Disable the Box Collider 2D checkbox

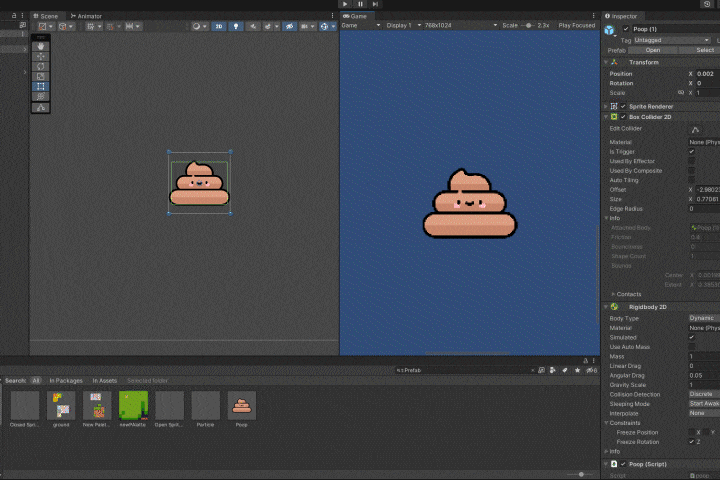(x=623, y=117)
